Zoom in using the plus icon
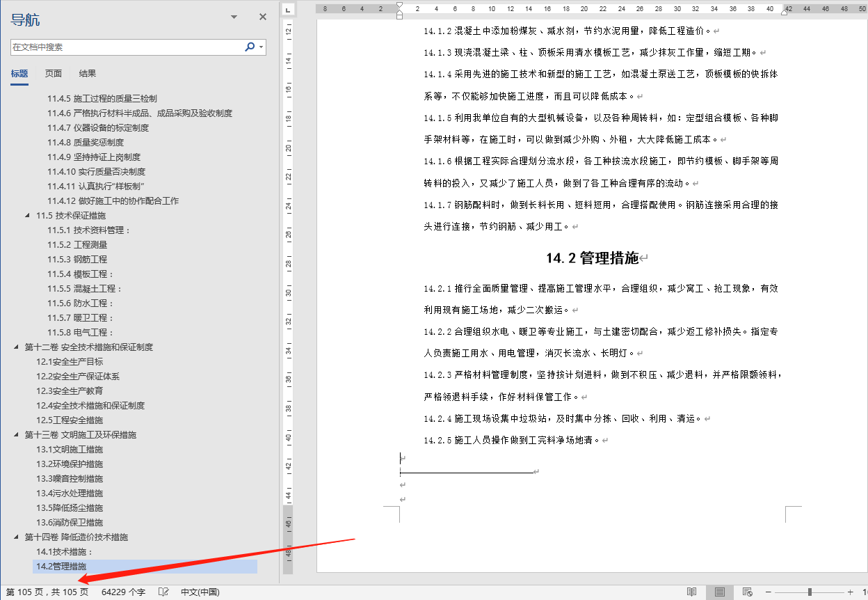868x600 pixels. [x=850, y=592]
